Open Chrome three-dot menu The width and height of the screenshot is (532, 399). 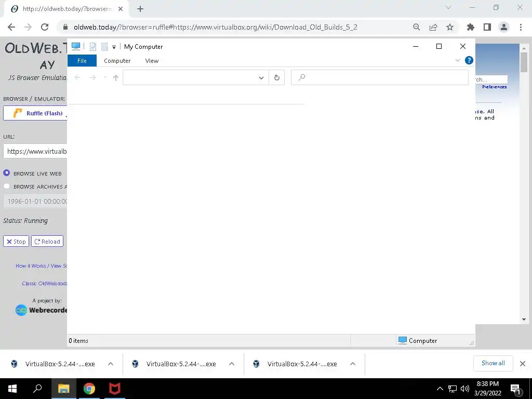(x=521, y=27)
